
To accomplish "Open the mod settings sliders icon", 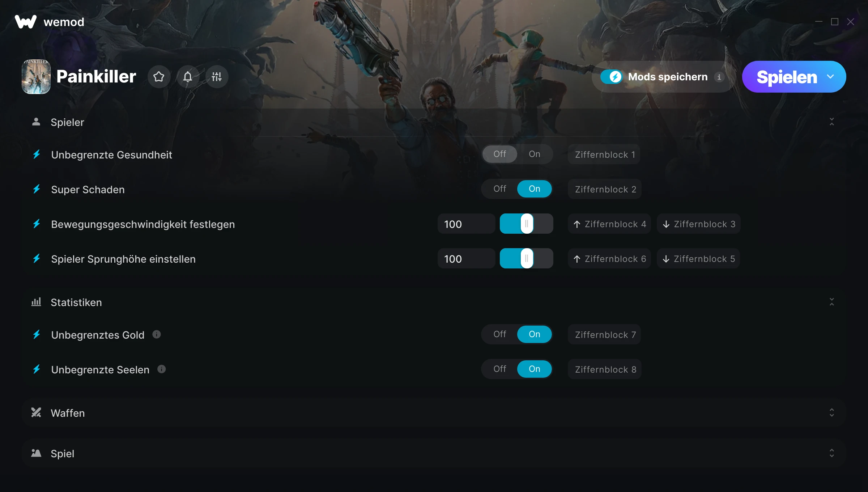I will click(217, 77).
